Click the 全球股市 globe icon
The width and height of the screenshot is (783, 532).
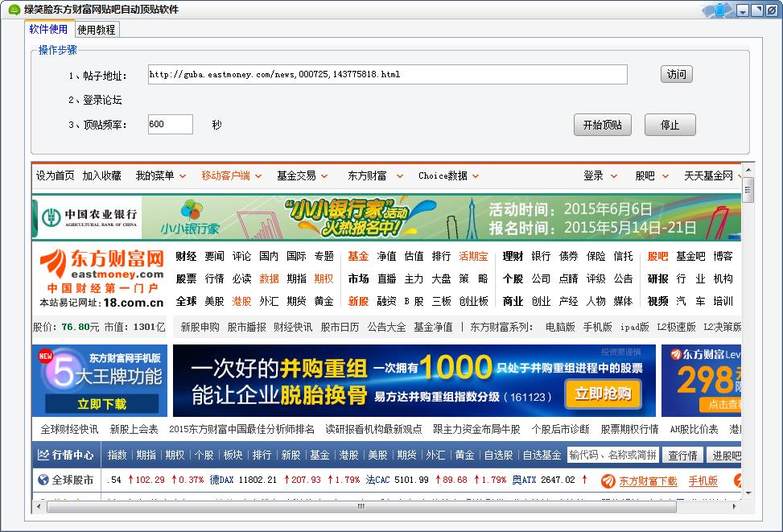click(43, 480)
